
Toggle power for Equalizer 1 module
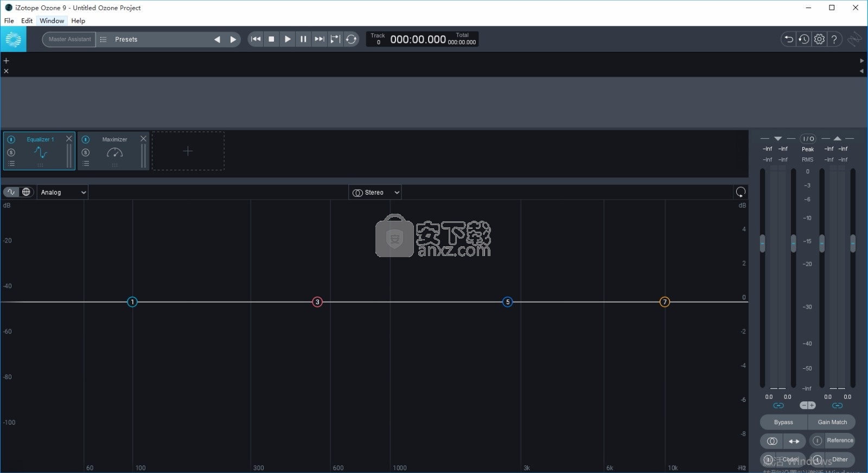pyautogui.click(x=11, y=139)
